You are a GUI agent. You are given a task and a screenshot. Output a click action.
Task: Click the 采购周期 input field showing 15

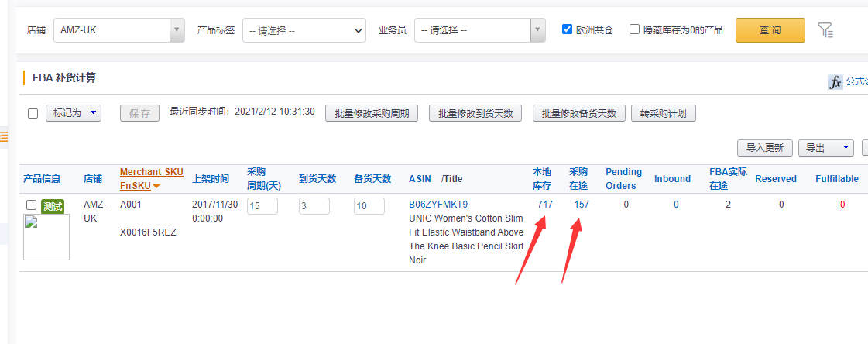[262, 206]
